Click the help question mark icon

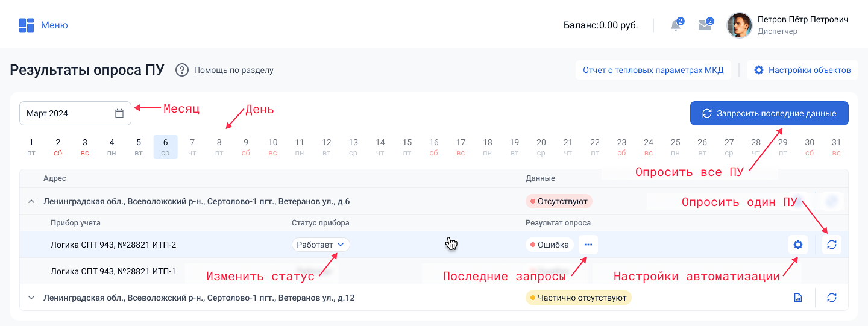[x=182, y=70]
